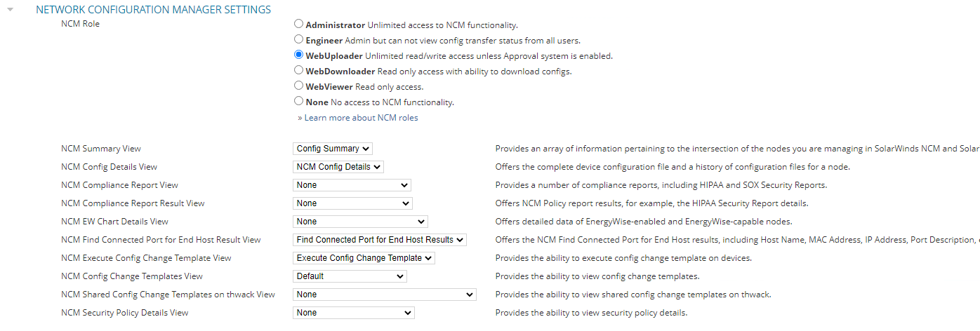Select the Administrator NCM role
Image resolution: width=980 pixels, height=331 pixels.
(x=299, y=24)
